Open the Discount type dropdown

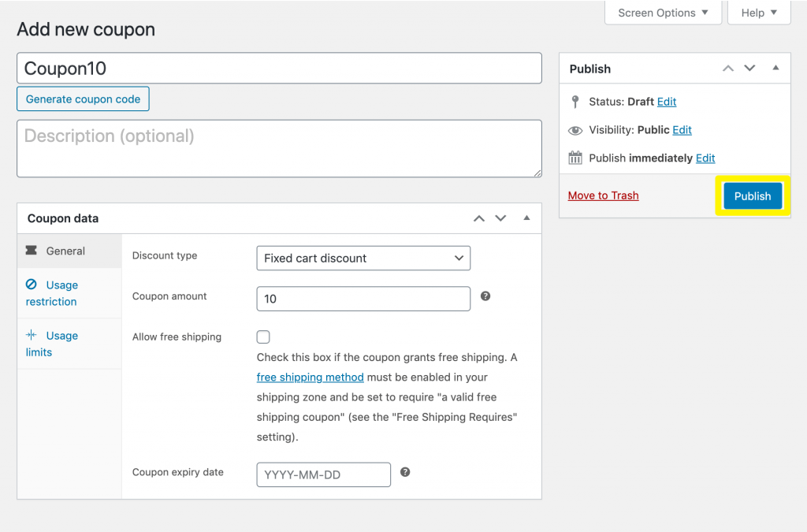pyautogui.click(x=363, y=259)
